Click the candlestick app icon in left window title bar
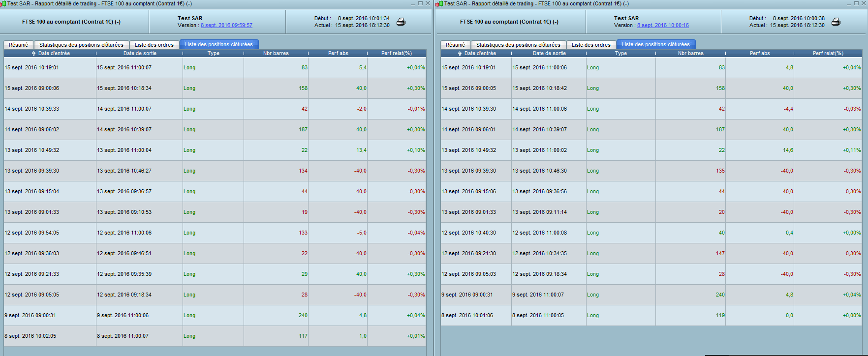868x356 pixels. 3,3
